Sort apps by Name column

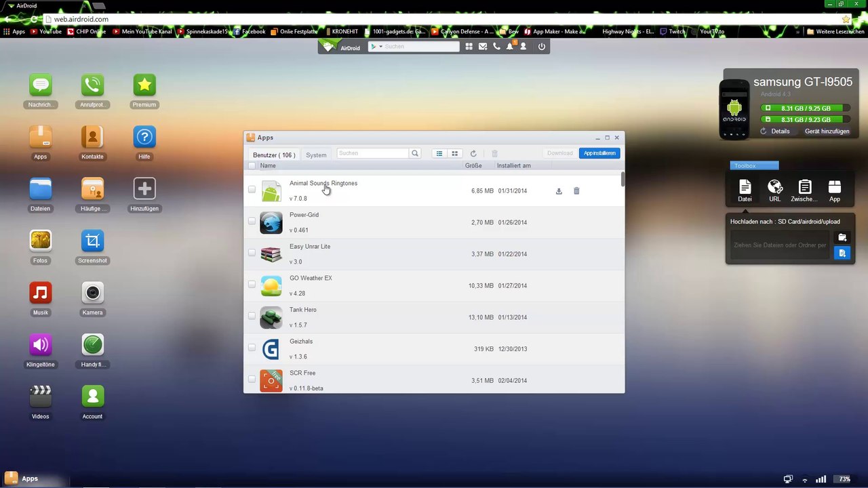pos(268,165)
